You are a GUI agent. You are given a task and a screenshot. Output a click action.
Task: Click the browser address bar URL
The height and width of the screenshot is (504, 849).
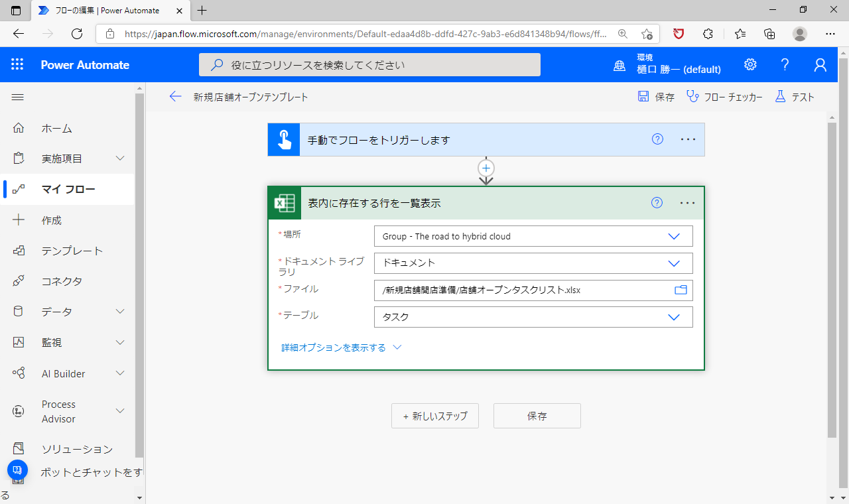click(x=365, y=34)
